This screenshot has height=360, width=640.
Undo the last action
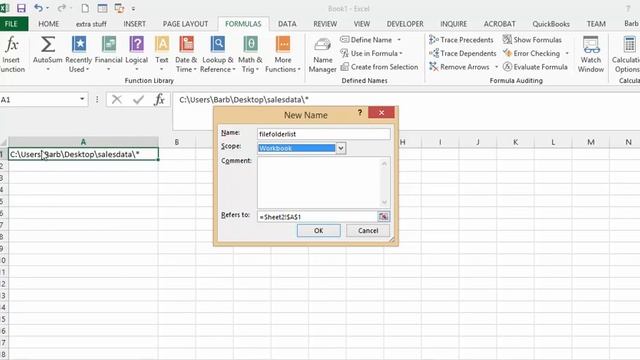(x=38, y=8)
